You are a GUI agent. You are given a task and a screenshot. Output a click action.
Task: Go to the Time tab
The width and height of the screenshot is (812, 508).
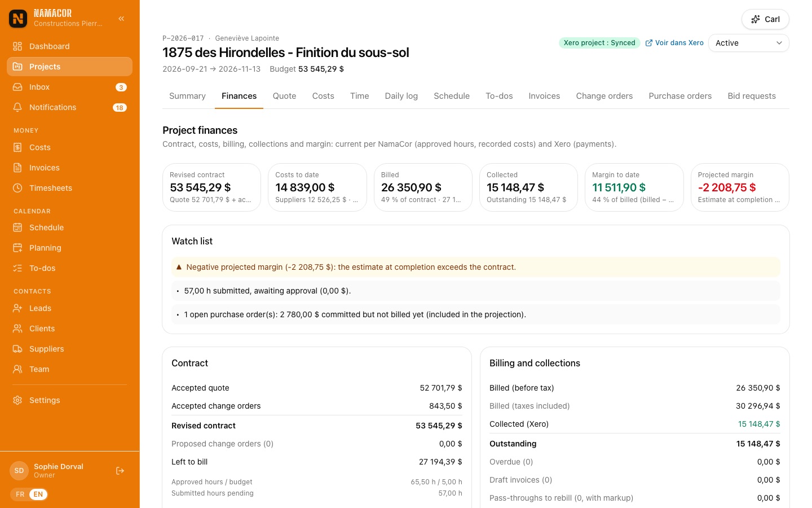(x=359, y=96)
